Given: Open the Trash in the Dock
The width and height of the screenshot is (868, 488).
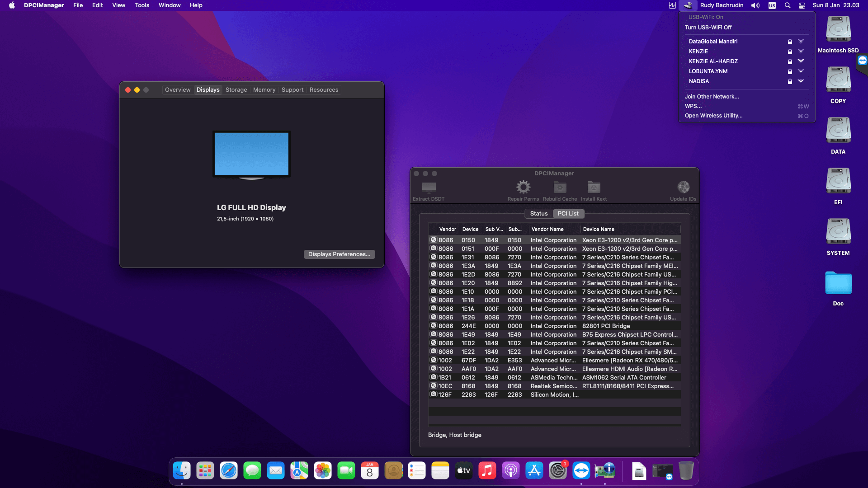Looking at the screenshot, I should (686, 471).
